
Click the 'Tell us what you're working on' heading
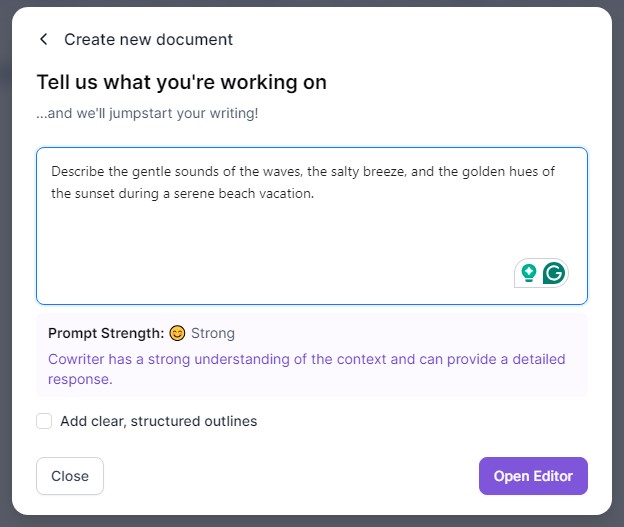[x=182, y=82]
